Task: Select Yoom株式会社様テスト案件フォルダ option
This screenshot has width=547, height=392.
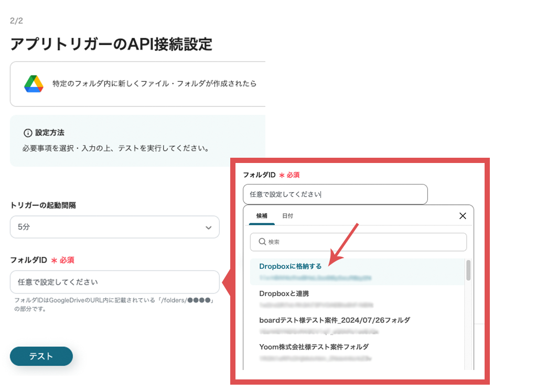Action: (357, 352)
